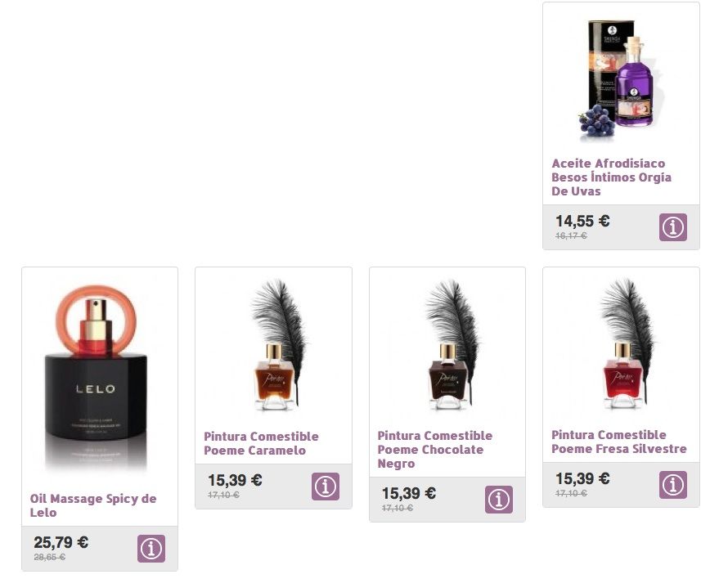Viewport: 728px width, 583px height.
Task: Click the 15,39 € price under Poeme Caramelo
Action: tap(235, 480)
